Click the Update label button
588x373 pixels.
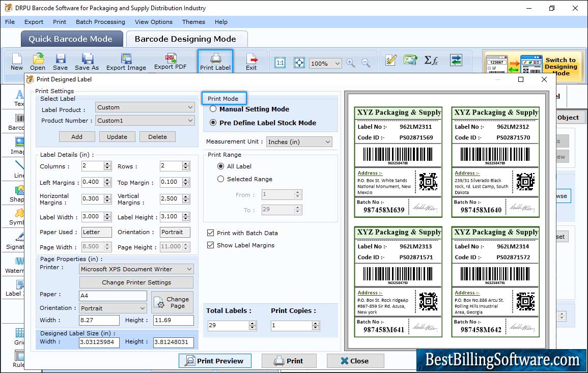(117, 137)
